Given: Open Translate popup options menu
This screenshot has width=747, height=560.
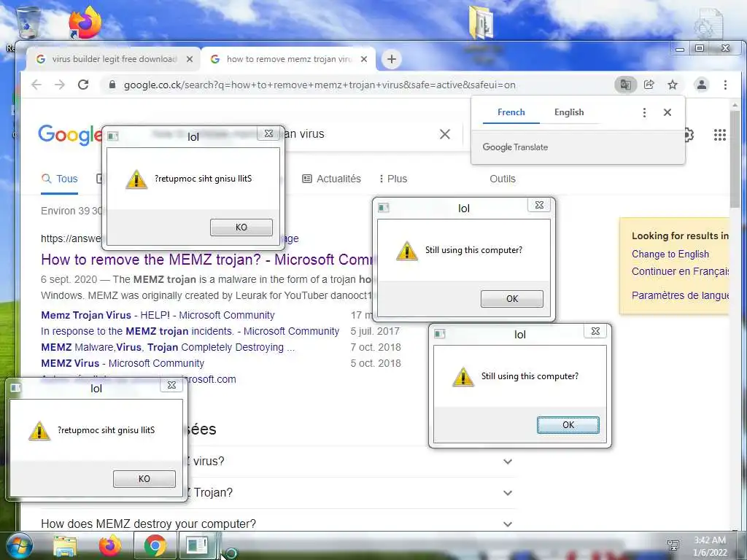Looking at the screenshot, I should [644, 112].
